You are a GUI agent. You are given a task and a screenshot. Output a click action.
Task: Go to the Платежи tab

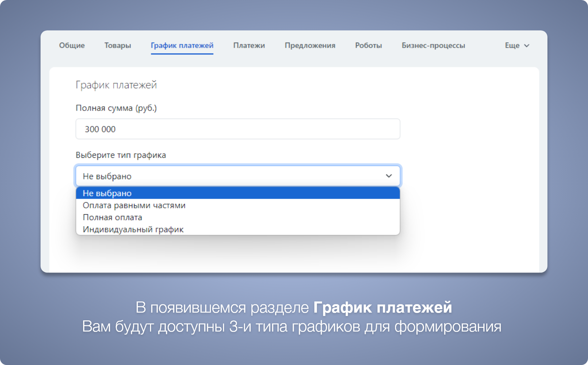(x=249, y=45)
